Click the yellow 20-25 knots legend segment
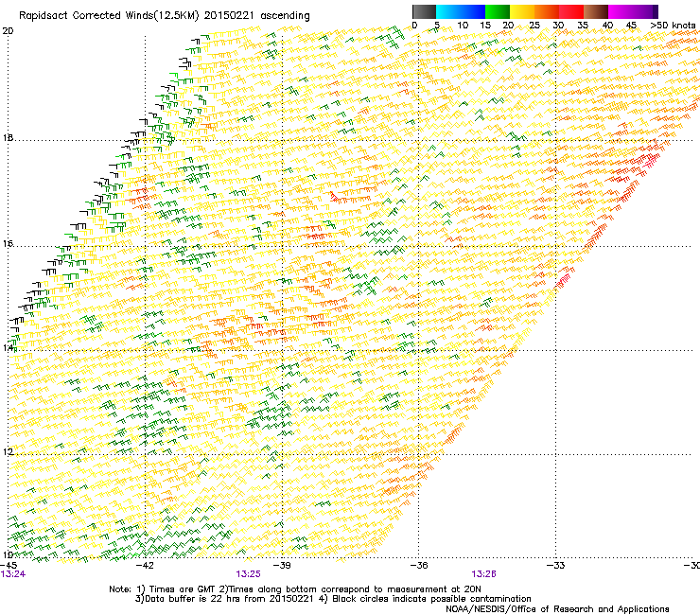This screenshot has height=615, width=700. (522, 11)
